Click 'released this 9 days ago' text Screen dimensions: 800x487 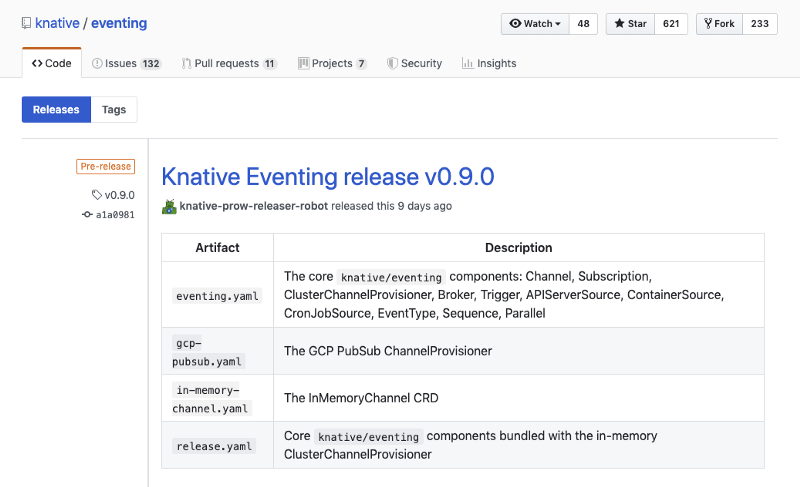click(x=391, y=206)
